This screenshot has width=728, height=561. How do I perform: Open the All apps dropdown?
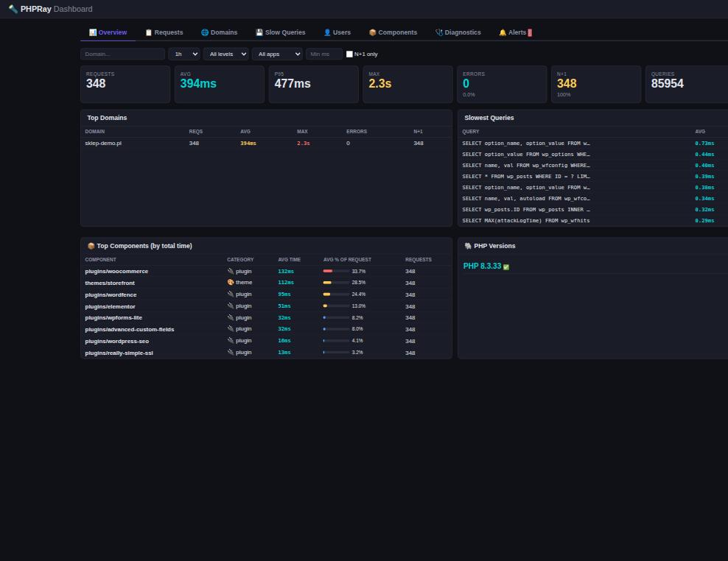(277, 54)
